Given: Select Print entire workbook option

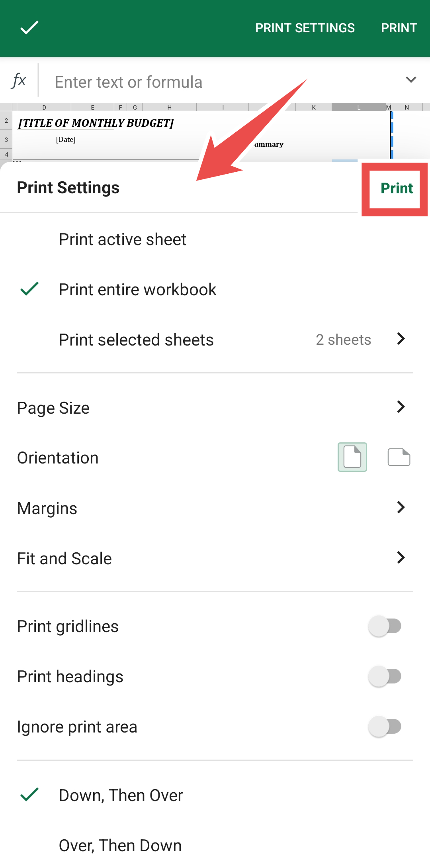Looking at the screenshot, I should pos(215,290).
